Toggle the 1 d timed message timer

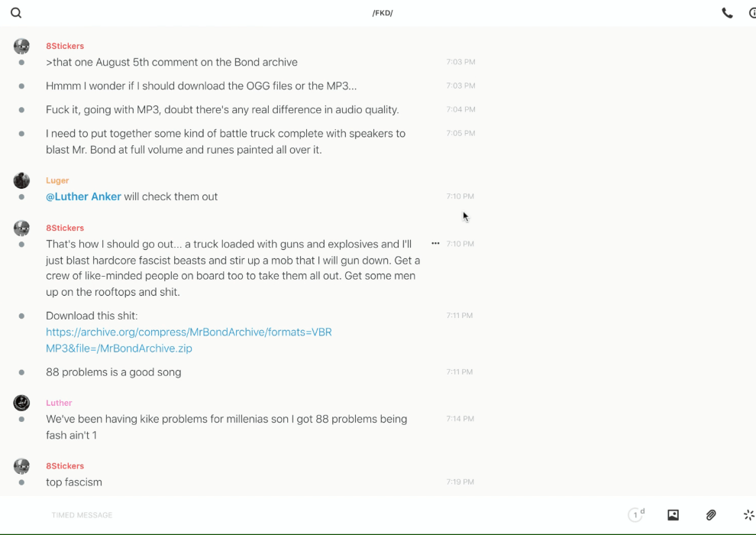coord(636,515)
